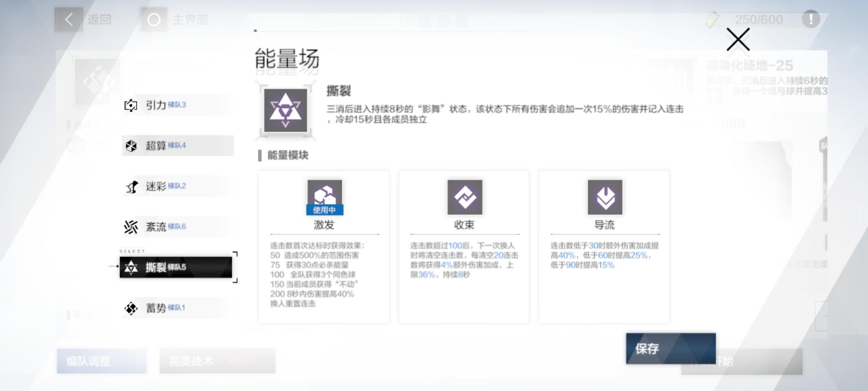The image size is (868, 391).
Task: Select the 激发 module card description
Action: tap(318, 274)
